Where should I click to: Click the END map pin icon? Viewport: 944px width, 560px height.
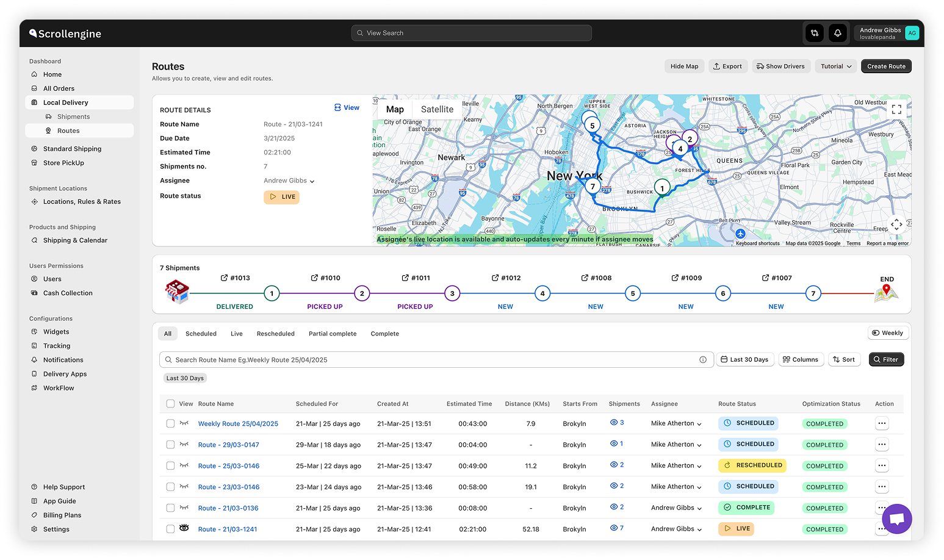pyautogui.click(x=887, y=294)
